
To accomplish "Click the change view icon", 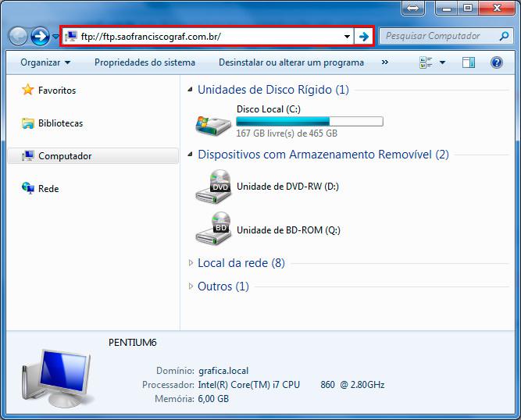I will point(426,62).
